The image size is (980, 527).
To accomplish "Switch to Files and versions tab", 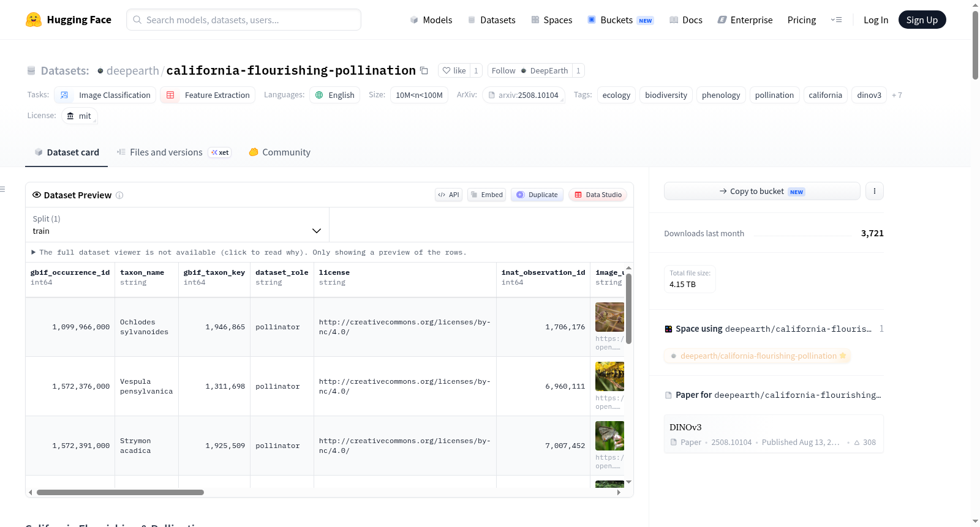I will coord(174,152).
